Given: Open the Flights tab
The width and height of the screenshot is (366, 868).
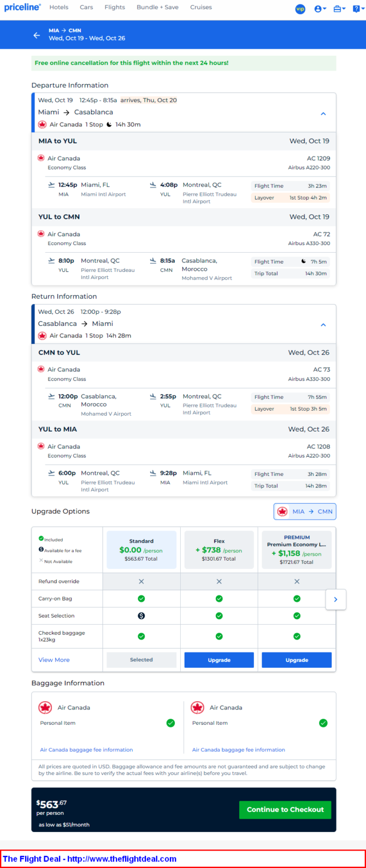Looking at the screenshot, I should [x=115, y=7].
